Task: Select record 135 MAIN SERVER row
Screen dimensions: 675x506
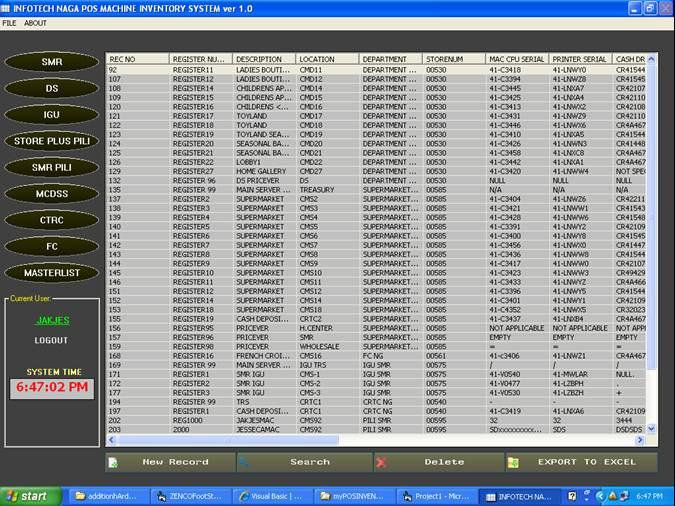Action: (376, 189)
